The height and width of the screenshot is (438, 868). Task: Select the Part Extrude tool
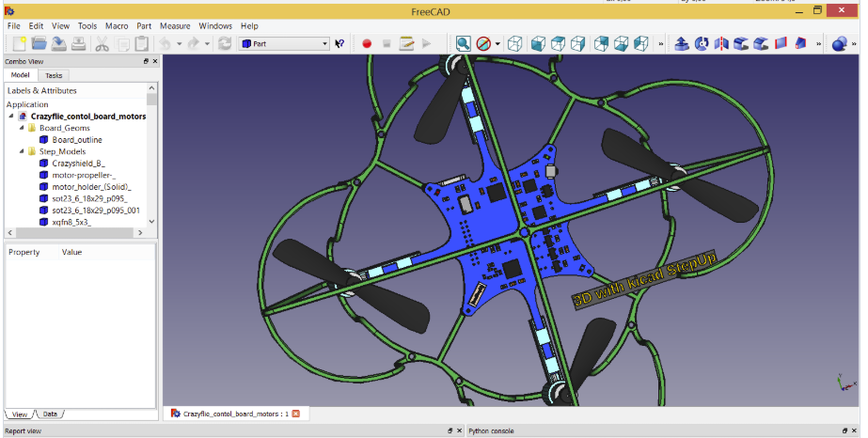tap(682, 43)
